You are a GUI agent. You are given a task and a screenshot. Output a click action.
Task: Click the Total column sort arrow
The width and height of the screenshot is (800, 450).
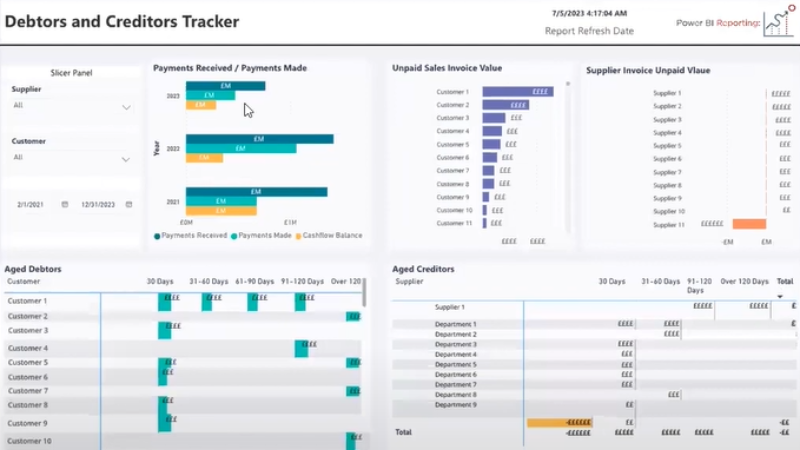tap(780, 296)
